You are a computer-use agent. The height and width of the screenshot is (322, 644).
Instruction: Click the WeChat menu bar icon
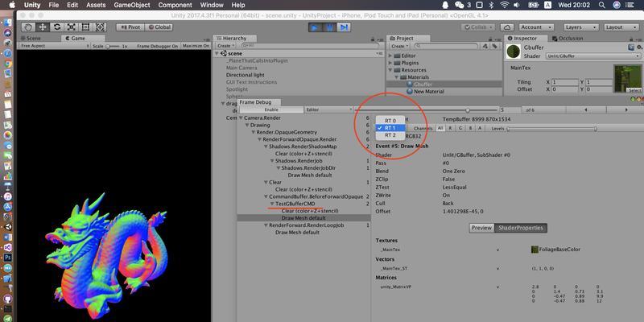tap(459, 5)
